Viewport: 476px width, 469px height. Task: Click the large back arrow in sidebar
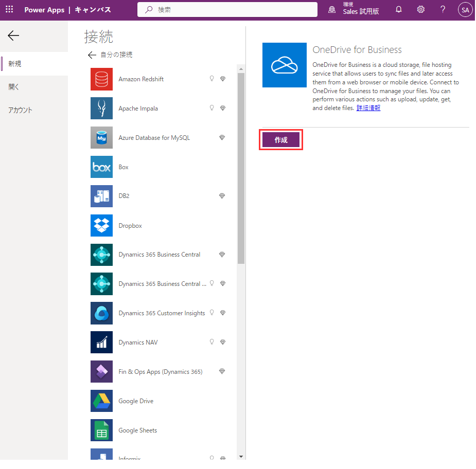[x=13, y=35]
